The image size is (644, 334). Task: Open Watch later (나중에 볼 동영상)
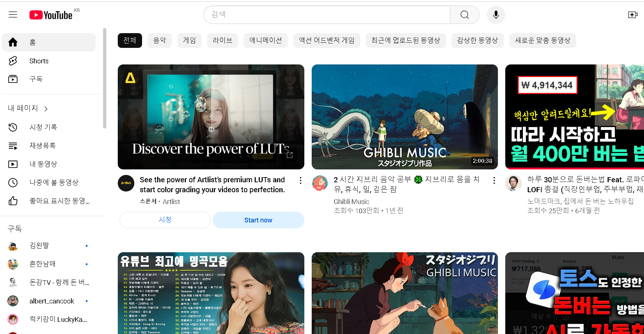[49, 182]
